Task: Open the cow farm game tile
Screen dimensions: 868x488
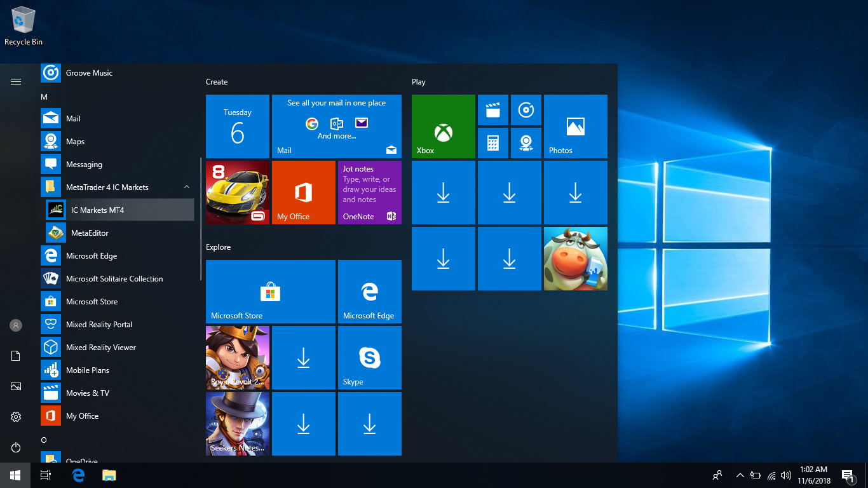Action: pyautogui.click(x=576, y=259)
